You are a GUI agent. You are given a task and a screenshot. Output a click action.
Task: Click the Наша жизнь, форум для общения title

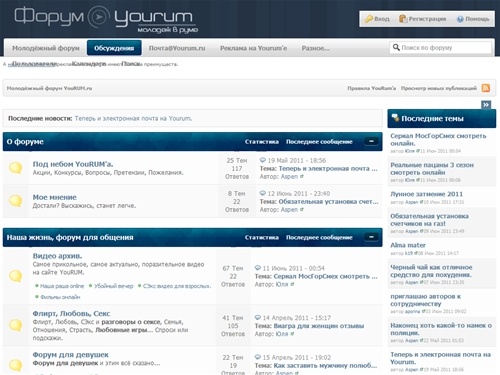[x=70, y=237]
